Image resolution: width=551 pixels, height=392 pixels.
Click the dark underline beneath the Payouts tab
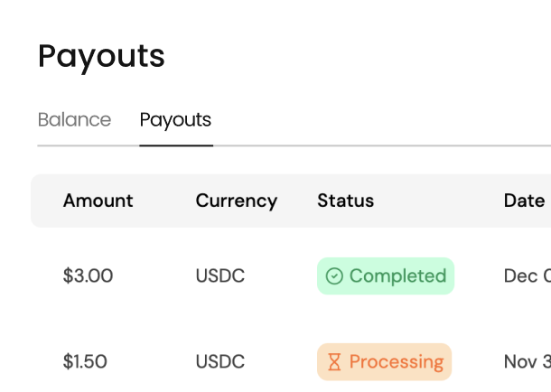pos(176,145)
